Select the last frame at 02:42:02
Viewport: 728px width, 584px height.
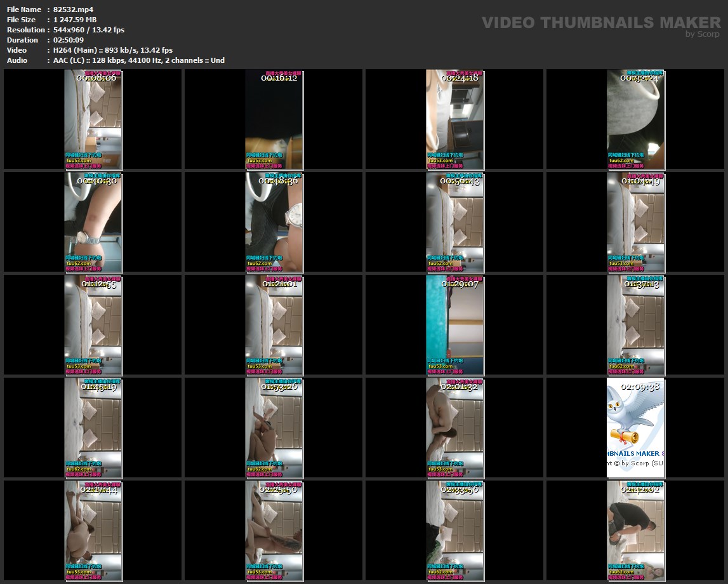[636, 531]
